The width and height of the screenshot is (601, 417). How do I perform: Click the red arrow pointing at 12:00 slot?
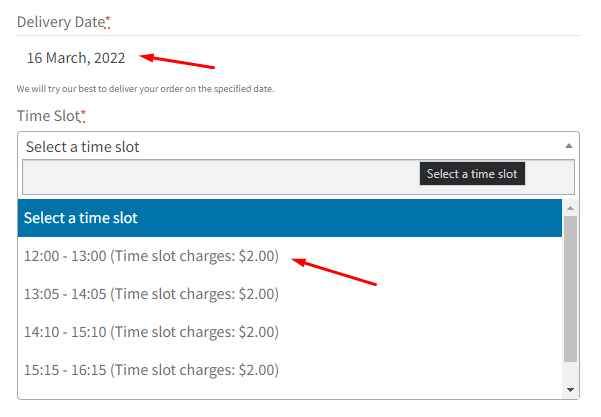tap(333, 271)
